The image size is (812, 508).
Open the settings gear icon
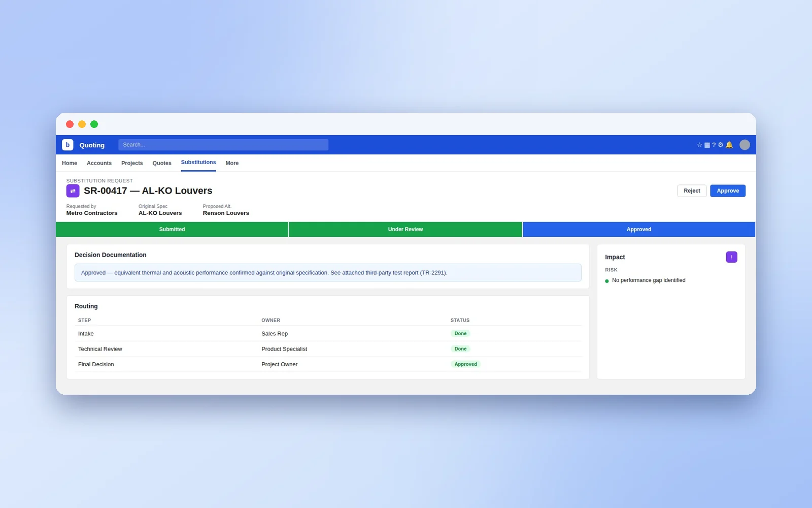pyautogui.click(x=721, y=145)
